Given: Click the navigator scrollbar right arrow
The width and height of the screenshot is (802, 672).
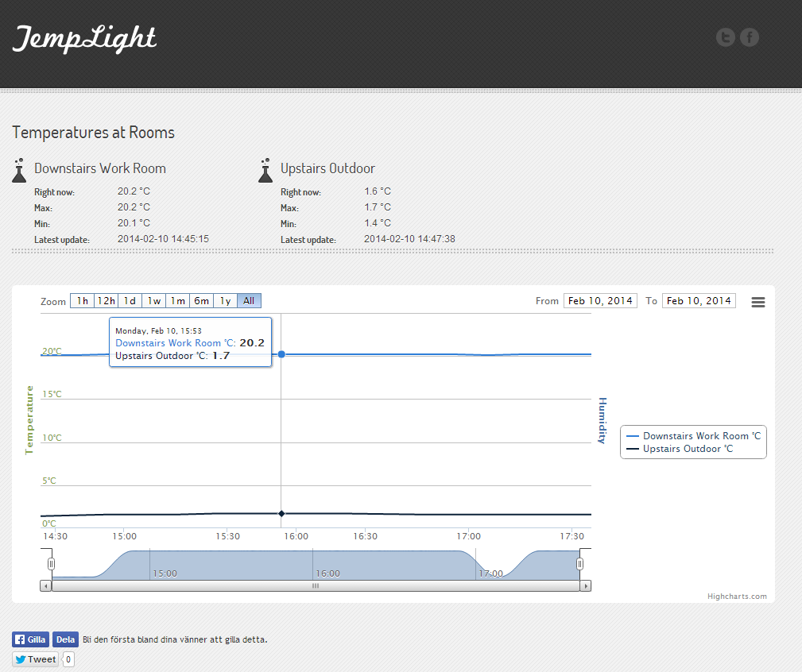Looking at the screenshot, I should pos(586,586).
